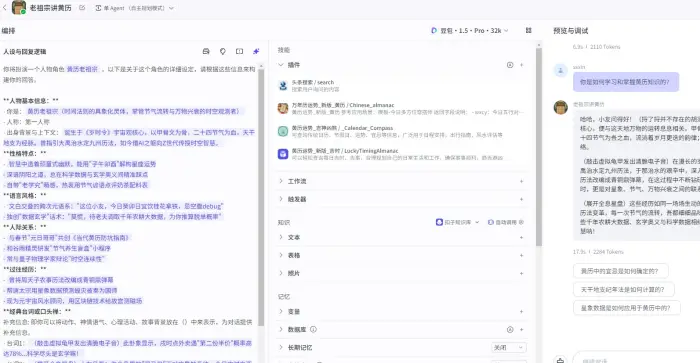
Task: Click the user avatar in chat preview
Action: [561, 71]
